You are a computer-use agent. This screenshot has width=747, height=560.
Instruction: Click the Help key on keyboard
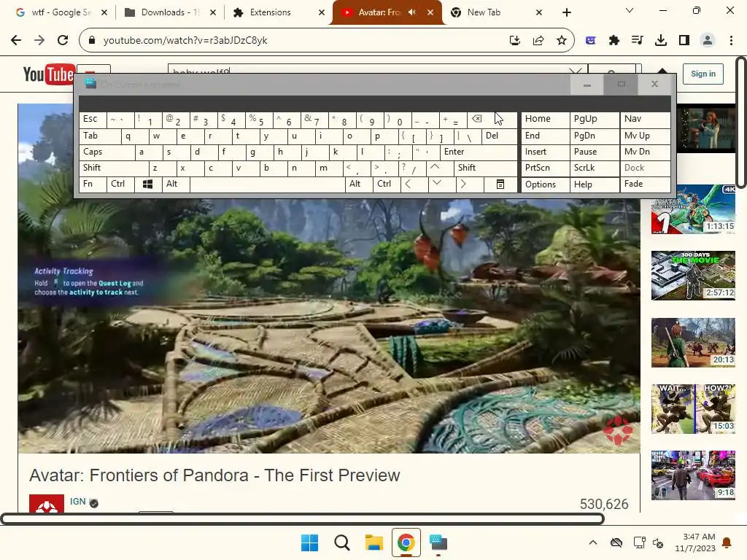(594, 184)
